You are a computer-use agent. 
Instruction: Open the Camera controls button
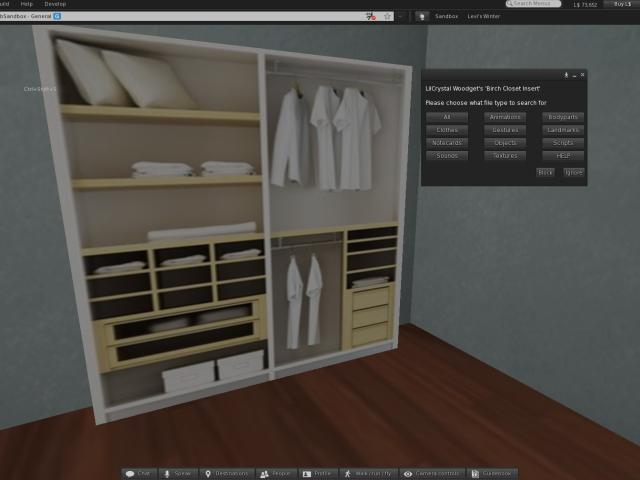pyautogui.click(x=431, y=473)
